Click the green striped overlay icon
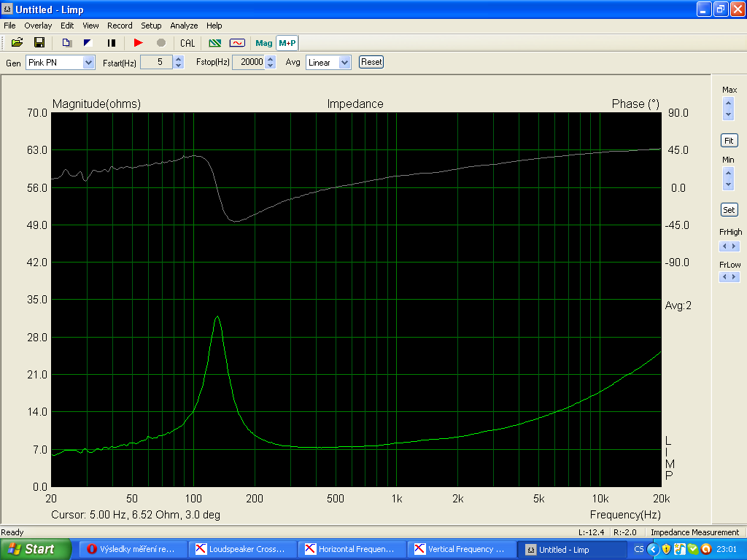The height and width of the screenshot is (560, 747). 215,43
